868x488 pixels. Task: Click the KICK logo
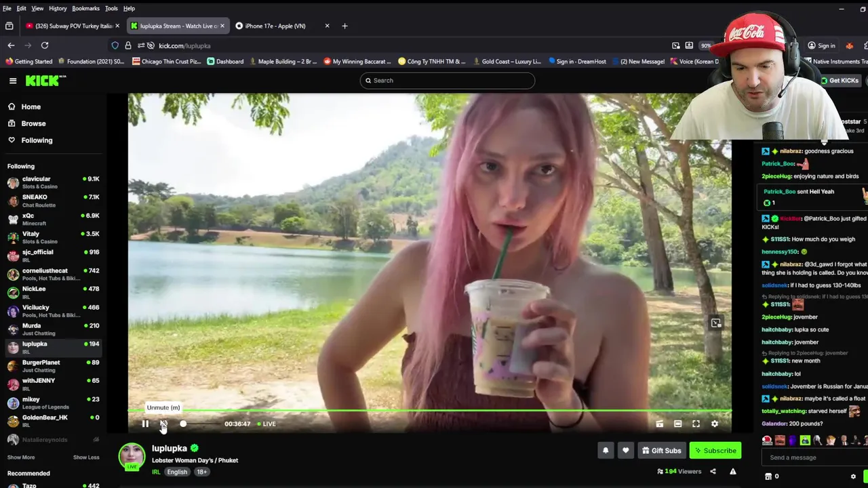[x=46, y=81]
